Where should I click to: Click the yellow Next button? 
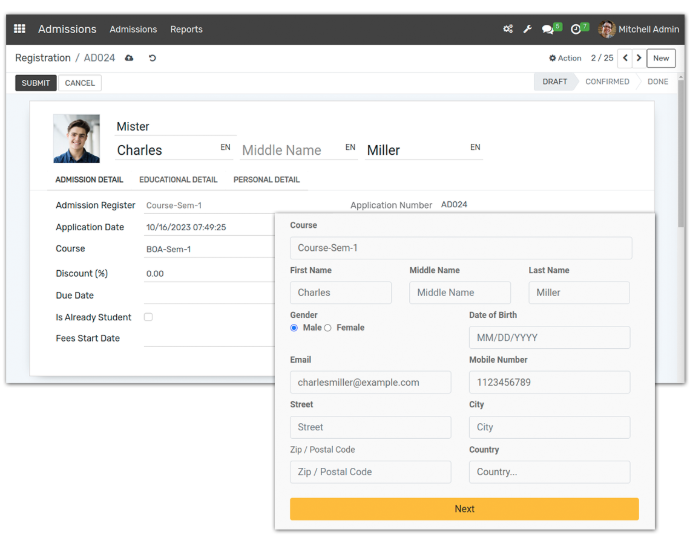(464, 509)
